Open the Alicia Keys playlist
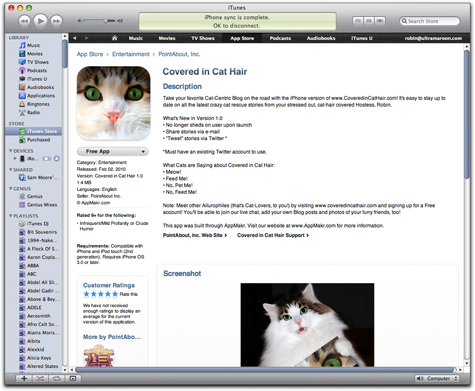 coord(33,358)
